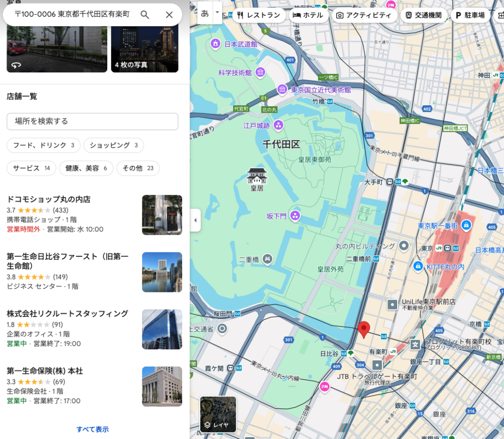Filter map by レストラン
The image size is (504, 439).
[259, 15]
